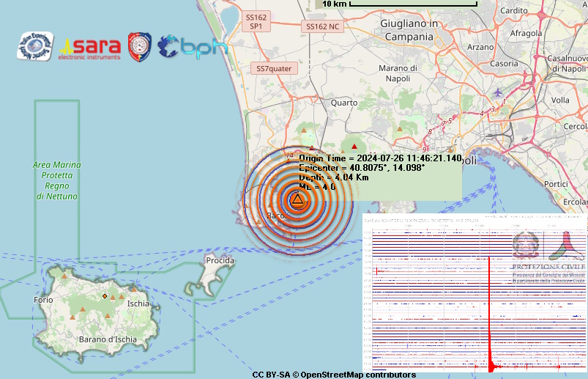Screen dimensions: 588x379
Task: Click the Italian Experimental Seismic Network logo
Action: 35,46
